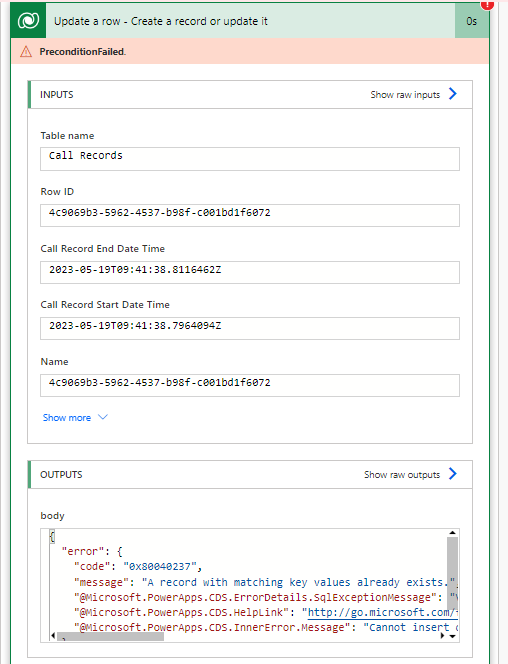
Task: Click the INPUTS section heading
Action: point(57,94)
